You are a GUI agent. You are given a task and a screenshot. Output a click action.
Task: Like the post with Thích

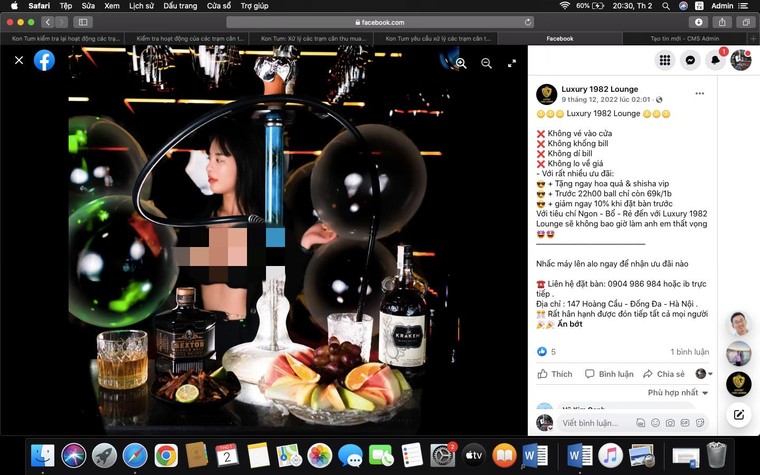pos(555,374)
